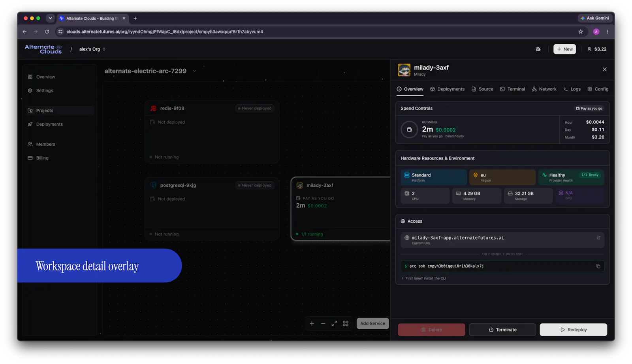Image resolution: width=632 pixels, height=364 pixels.
Task: Open the browser tab search dropdown
Action: pyautogui.click(x=50, y=18)
